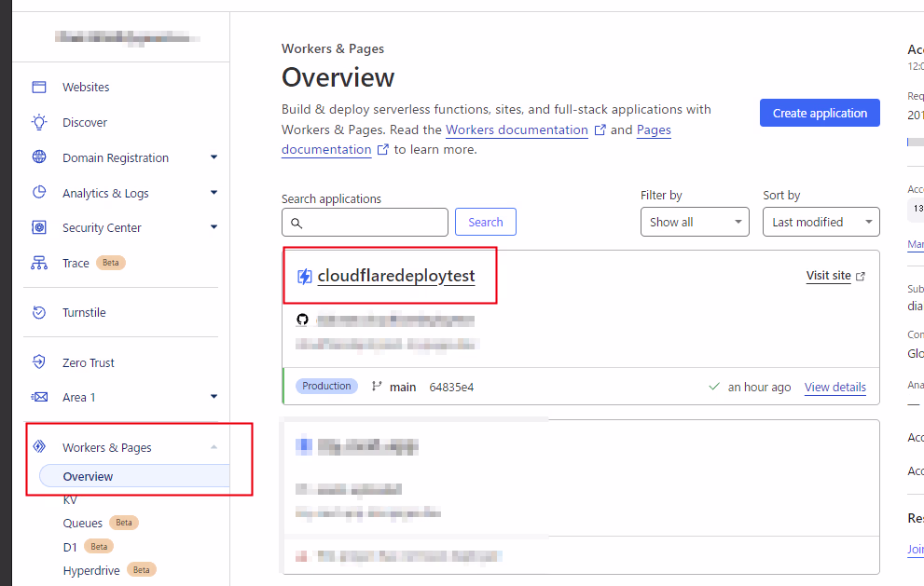Open Websites in the sidebar
The width and height of the screenshot is (924, 586).
pos(86,88)
